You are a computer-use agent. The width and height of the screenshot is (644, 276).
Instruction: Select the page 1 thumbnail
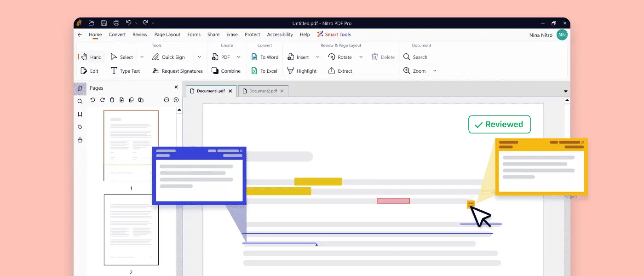click(131, 145)
